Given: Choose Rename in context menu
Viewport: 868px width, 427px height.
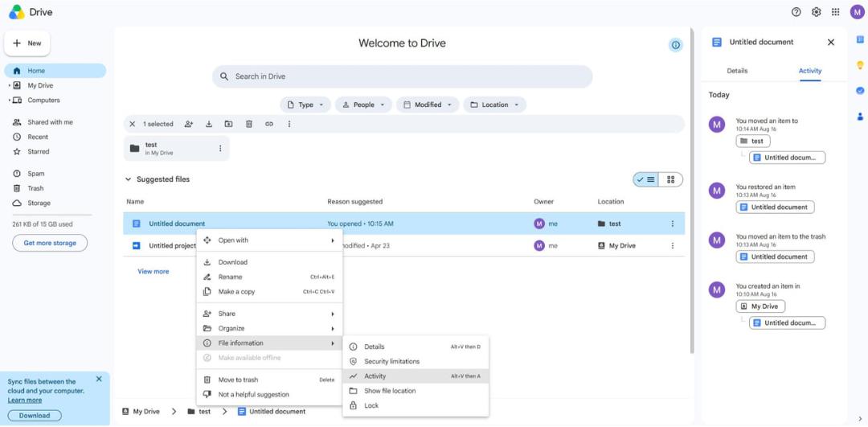Looking at the screenshot, I should [x=269, y=277].
